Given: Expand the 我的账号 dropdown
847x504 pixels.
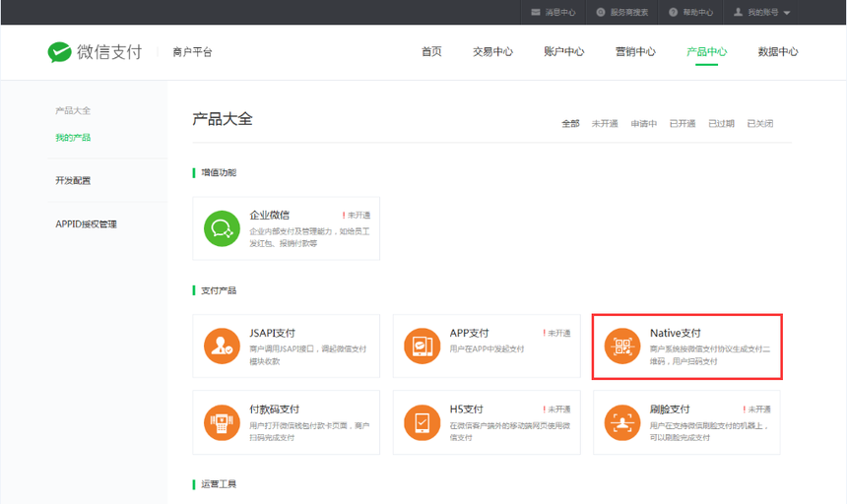Looking at the screenshot, I should tap(762, 12).
